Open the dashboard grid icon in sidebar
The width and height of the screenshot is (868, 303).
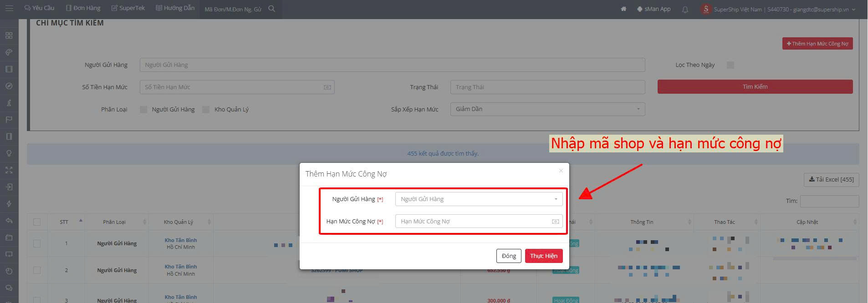9,35
